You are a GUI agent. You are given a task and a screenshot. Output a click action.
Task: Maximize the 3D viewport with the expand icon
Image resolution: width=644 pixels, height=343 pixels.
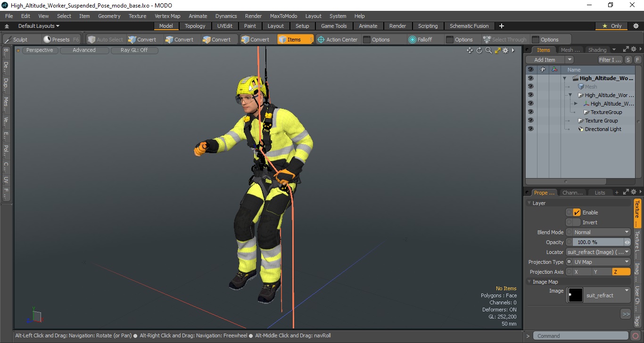497,50
